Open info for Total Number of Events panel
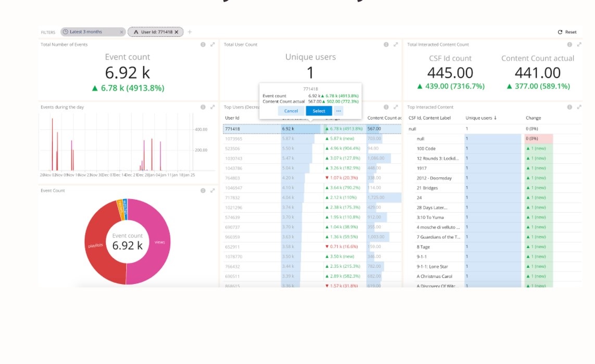This screenshot has width=595, height=364. [203, 44]
